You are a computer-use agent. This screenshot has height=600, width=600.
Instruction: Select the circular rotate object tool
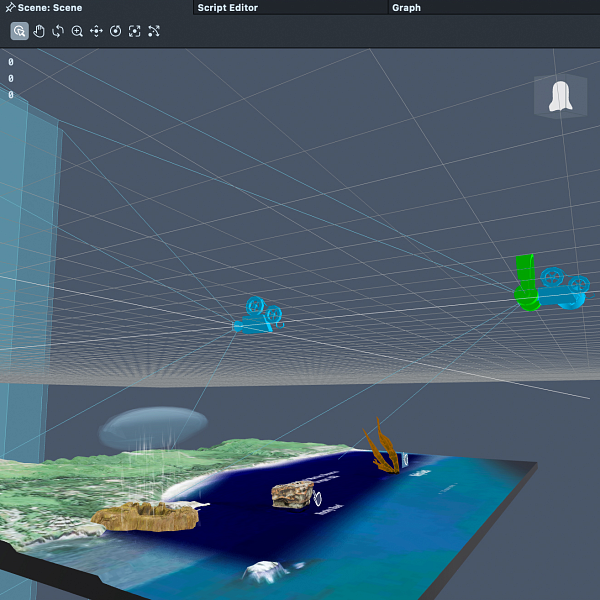click(x=116, y=31)
